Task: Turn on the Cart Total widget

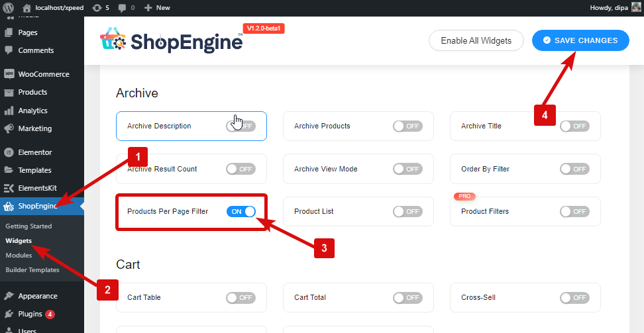Action: pyautogui.click(x=407, y=298)
